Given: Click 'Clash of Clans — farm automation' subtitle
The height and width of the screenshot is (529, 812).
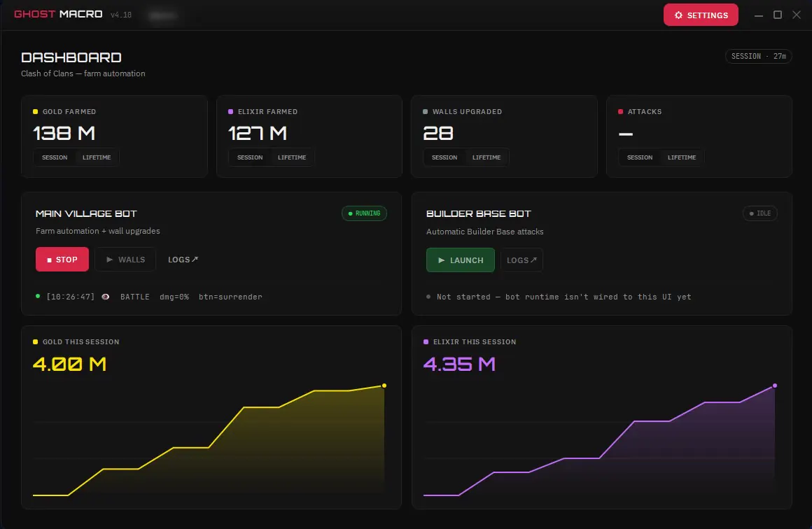Looking at the screenshot, I should click(83, 73).
